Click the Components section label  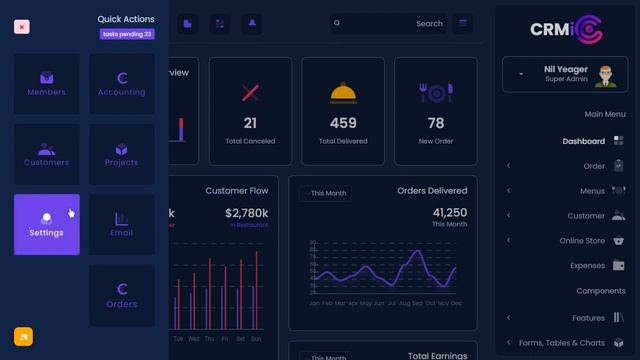pyautogui.click(x=601, y=291)
